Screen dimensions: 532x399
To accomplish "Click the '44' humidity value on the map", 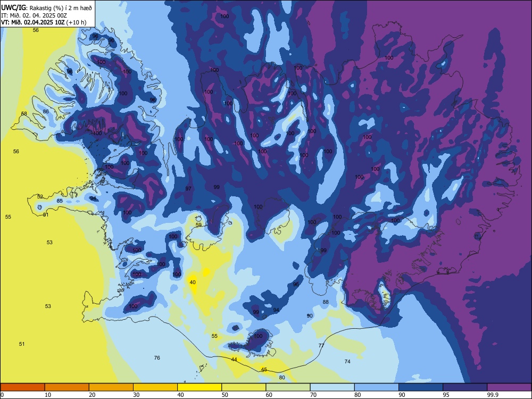I will tap(234, 359).
